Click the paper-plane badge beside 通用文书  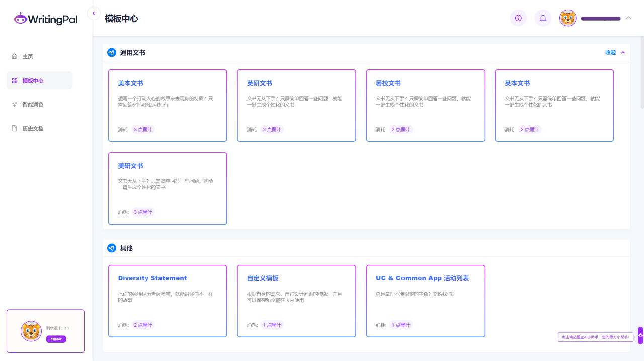tap(112, 52)
